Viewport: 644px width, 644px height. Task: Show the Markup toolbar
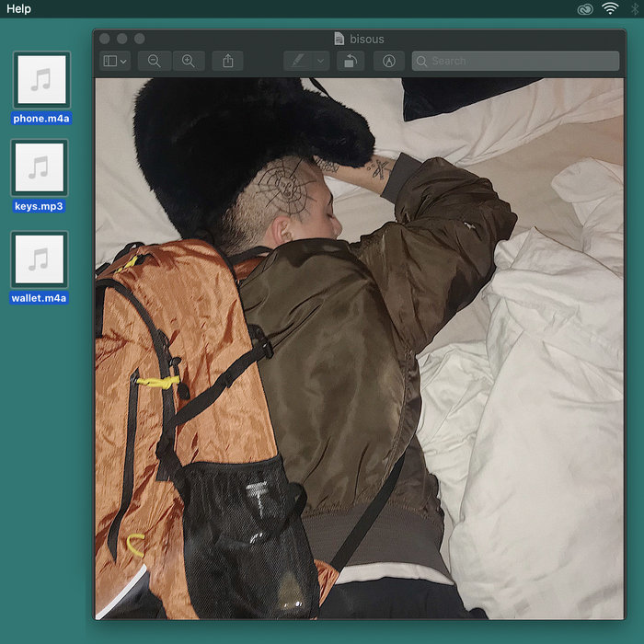(x=389, y=61)
